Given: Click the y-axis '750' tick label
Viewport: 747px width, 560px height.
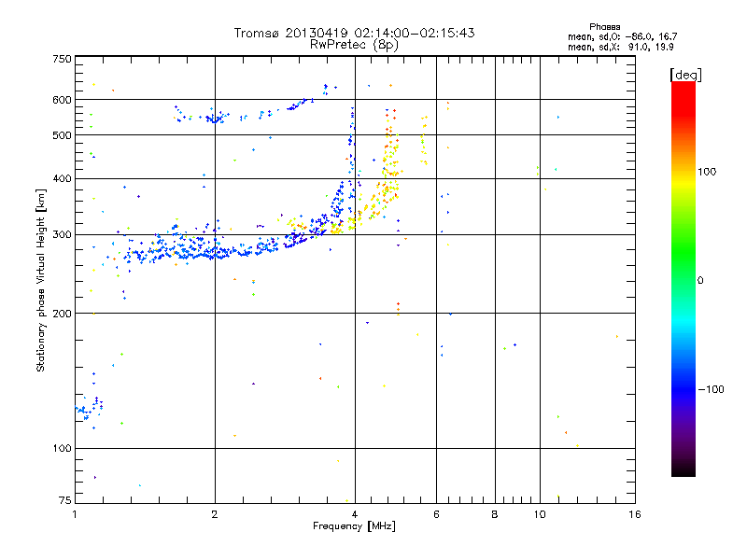Looking at the screenshot, I should point(63,60).
